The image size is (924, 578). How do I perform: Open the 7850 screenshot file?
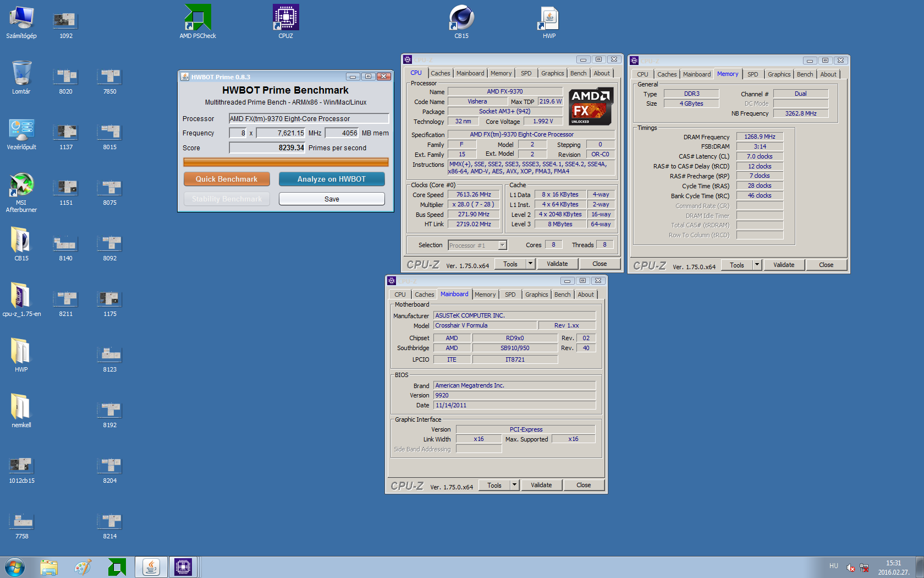click(x=109, y=81)
